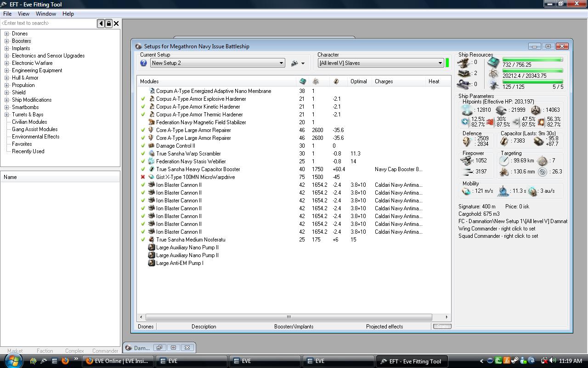Click the blue help icon beside Current Setup
588x368 pixels.
tap(143, 63)
